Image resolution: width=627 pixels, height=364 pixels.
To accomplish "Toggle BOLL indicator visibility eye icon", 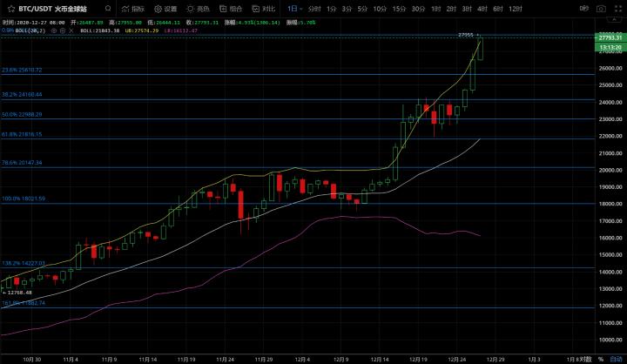I will pos(54,30).
